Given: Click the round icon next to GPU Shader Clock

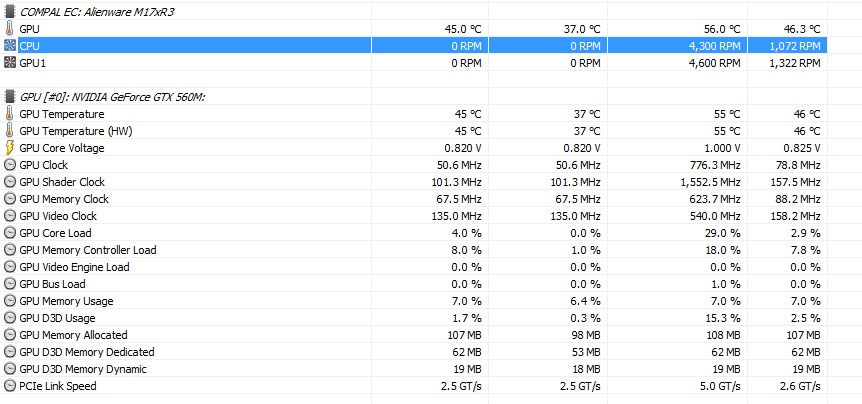Looking at the screenshot, I should point(10,182).
